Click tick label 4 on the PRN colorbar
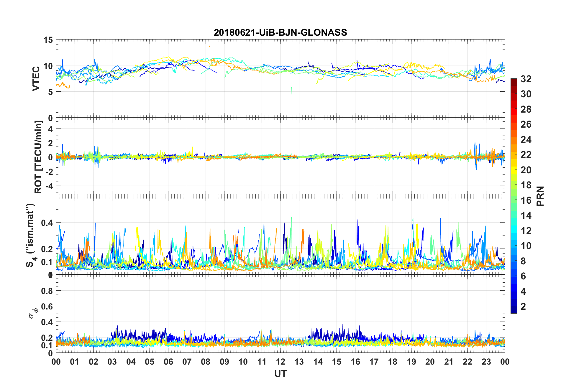Screen dimensions: 561x392 (523, 291)
